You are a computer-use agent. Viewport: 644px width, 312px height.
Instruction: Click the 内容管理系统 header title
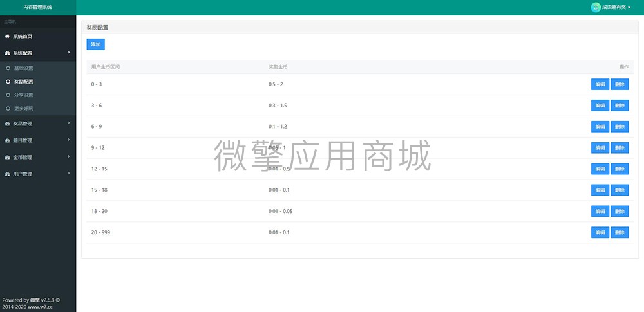point(38,7)
